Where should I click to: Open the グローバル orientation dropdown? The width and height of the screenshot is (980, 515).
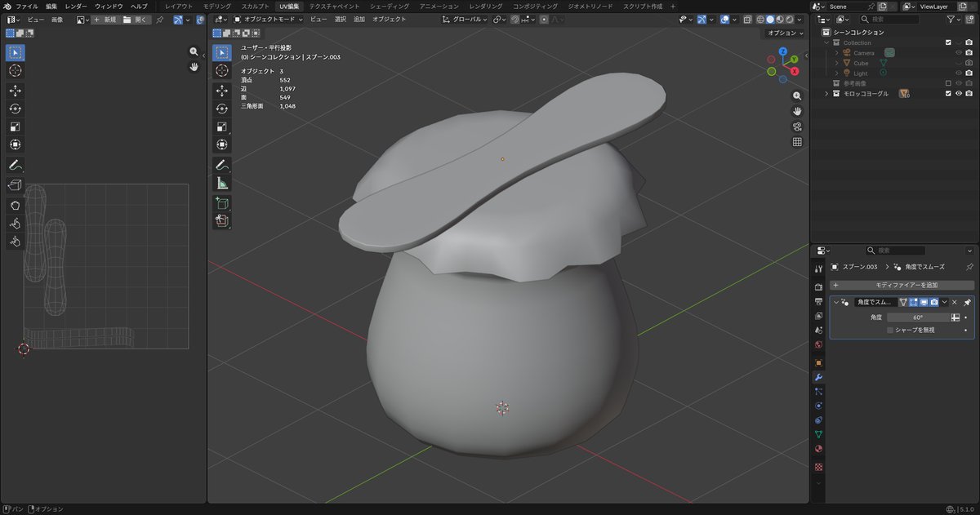[465, 19]
